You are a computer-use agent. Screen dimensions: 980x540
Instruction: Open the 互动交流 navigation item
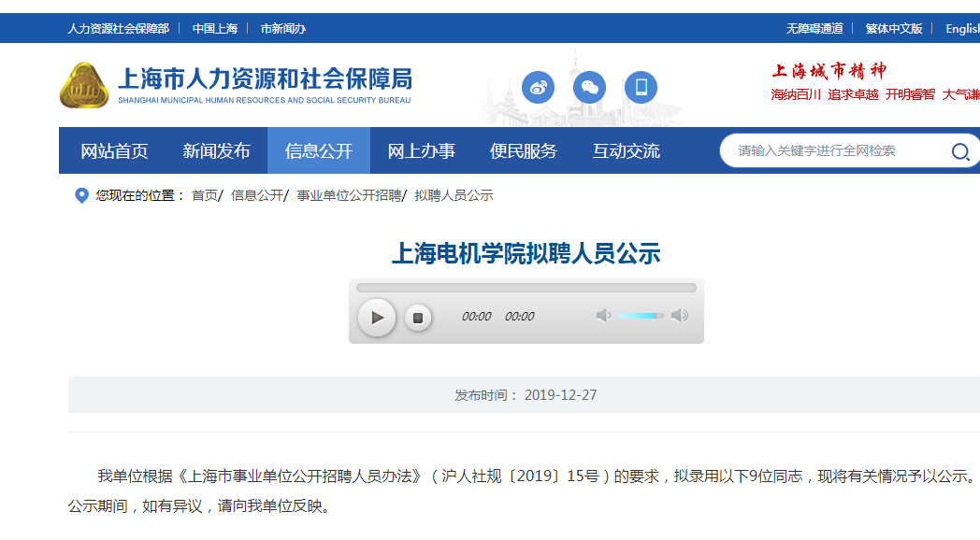click(x=626, y=151)
